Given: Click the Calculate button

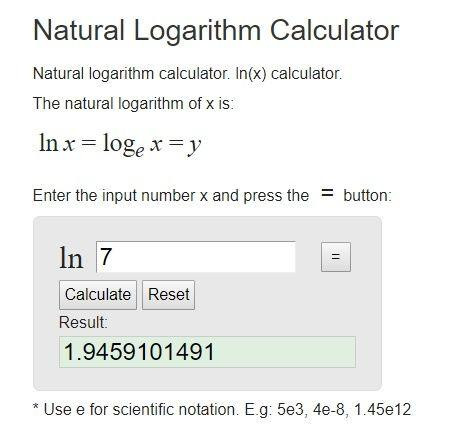Looking at the screenshot, I should tap(98, 295).
